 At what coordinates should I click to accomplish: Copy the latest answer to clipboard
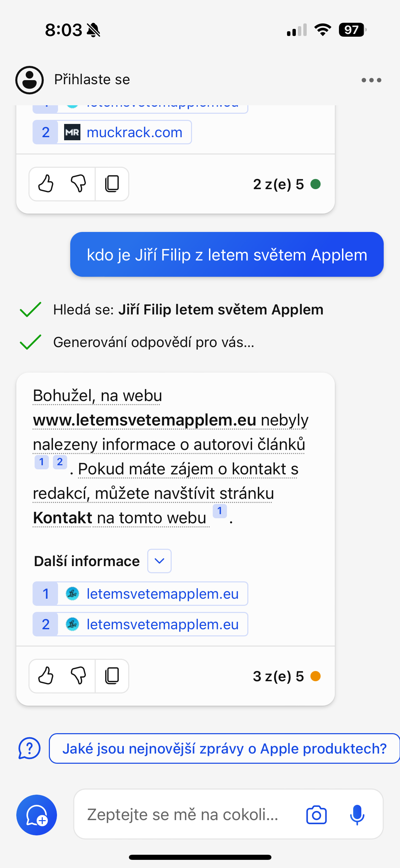tap(112, 676)
